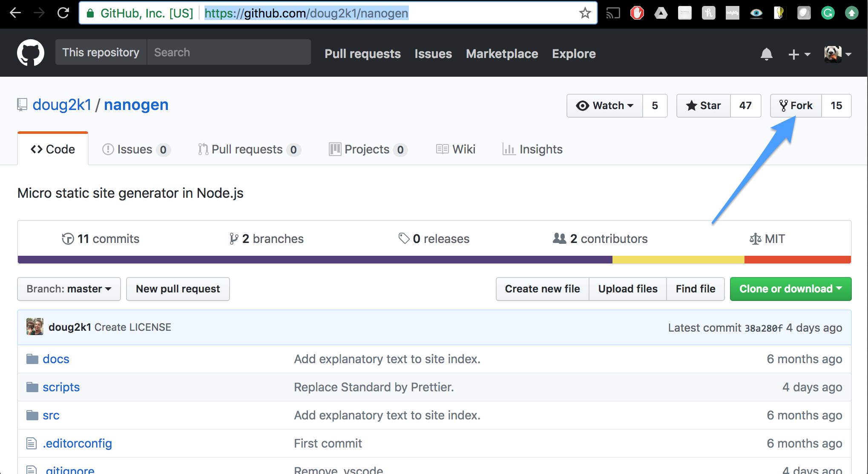This screenshot has height=474, width=868.
Task: Click the GitHub octocat logo
Action: coord(30,53)
